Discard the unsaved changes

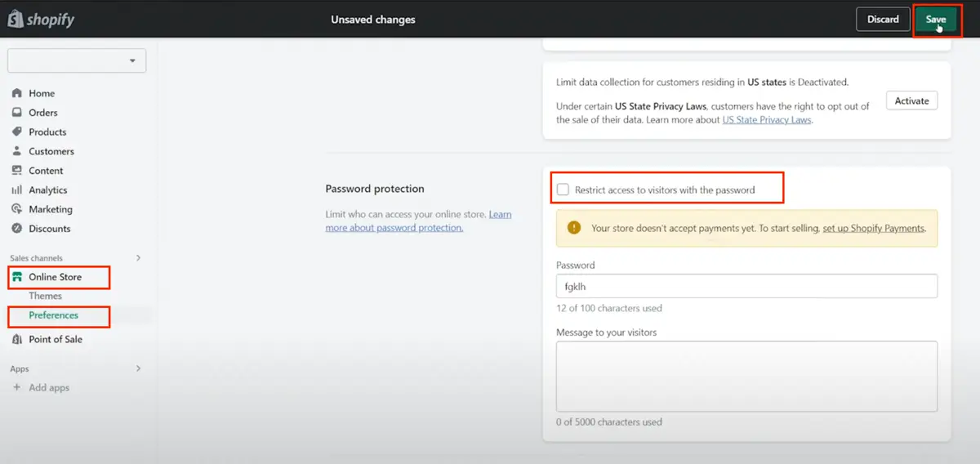(883, 20)
